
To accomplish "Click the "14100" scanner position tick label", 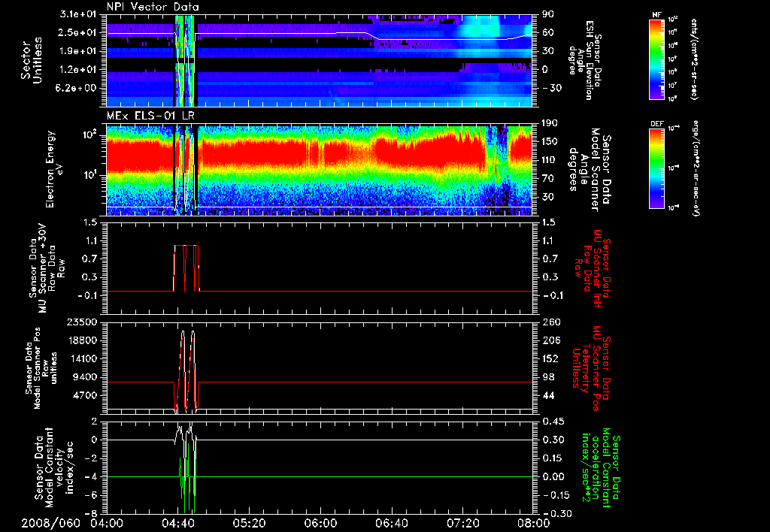I will (83, 358).
